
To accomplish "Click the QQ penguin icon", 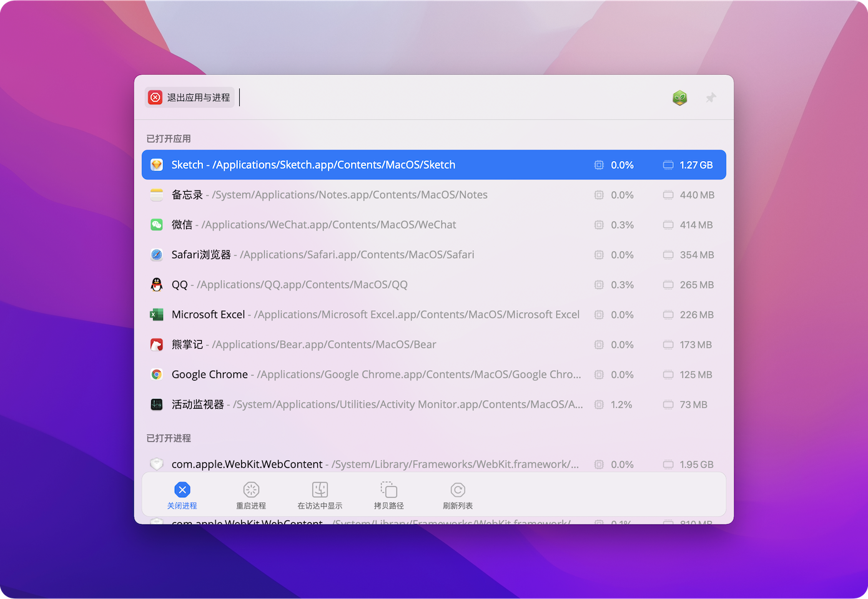I will coord(157,285).
